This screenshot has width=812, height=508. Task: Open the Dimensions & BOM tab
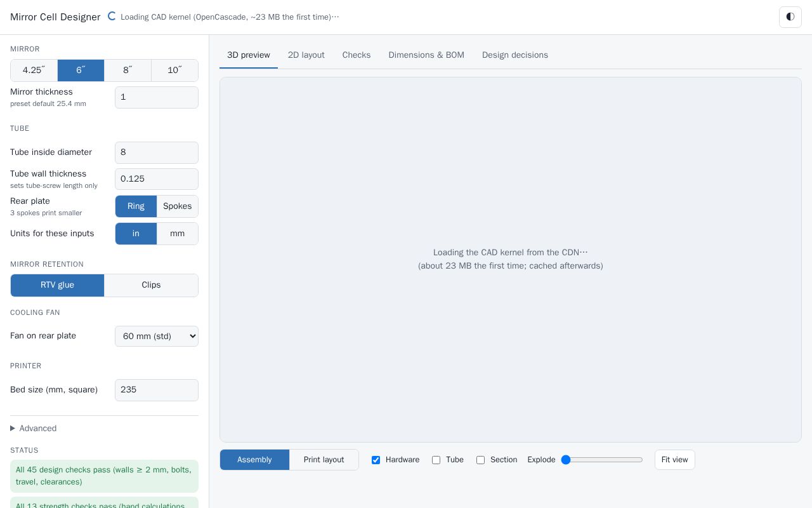point(426,55)
